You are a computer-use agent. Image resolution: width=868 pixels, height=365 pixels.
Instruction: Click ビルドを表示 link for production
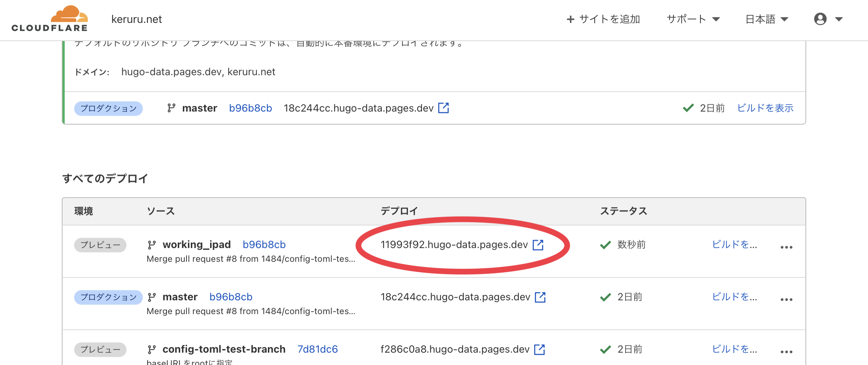[x=765, y=108]
